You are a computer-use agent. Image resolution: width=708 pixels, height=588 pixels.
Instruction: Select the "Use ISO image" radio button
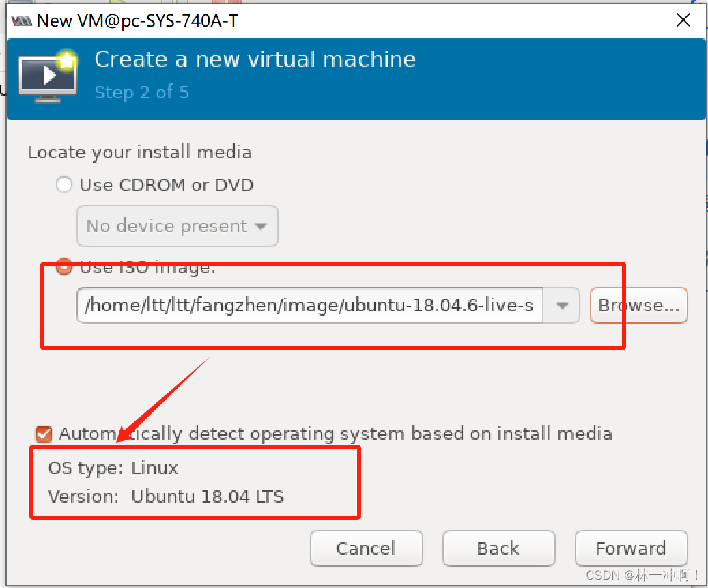click(63, 267)
